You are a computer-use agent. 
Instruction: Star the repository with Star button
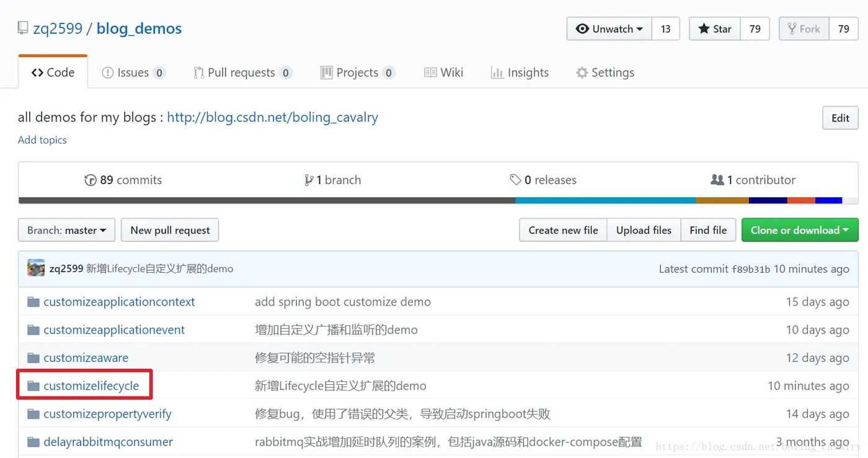[x=715, y=29]
